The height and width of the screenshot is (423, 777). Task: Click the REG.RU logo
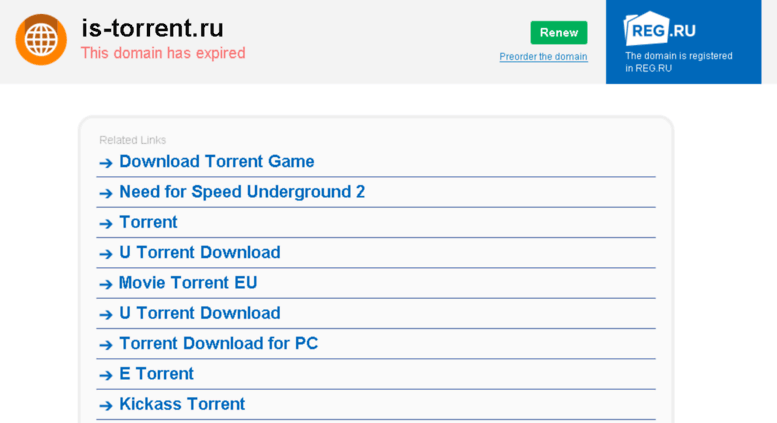tap(660, 29)
